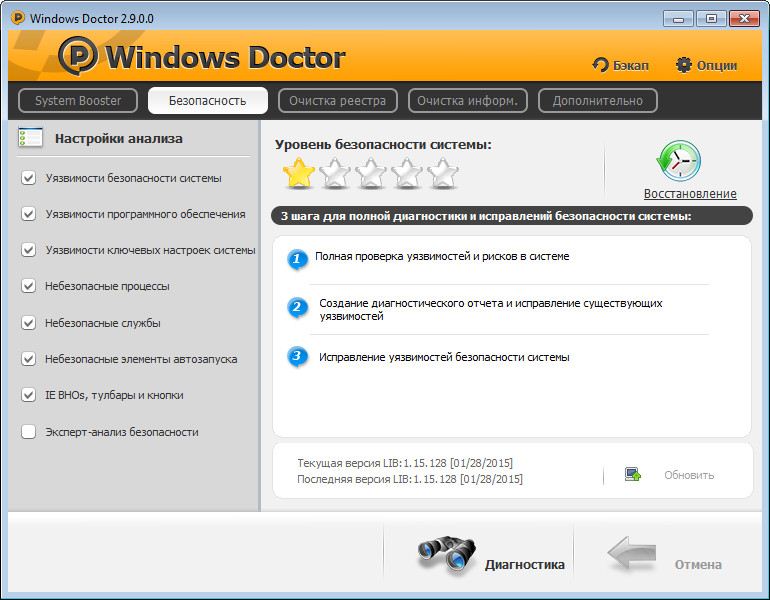770x600 pixels.
Task: Start Диагностика scan
Action: coord(524,565)
